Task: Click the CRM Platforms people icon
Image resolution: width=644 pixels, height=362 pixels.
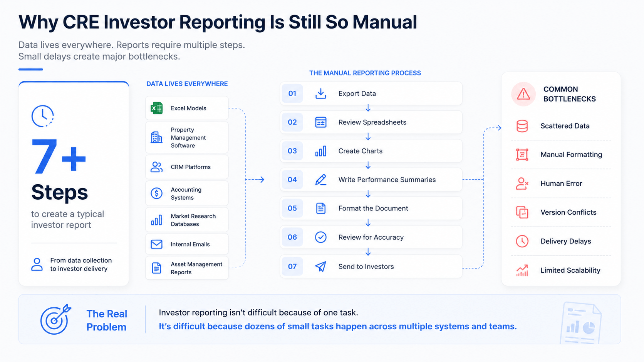Action: (156, 167)
